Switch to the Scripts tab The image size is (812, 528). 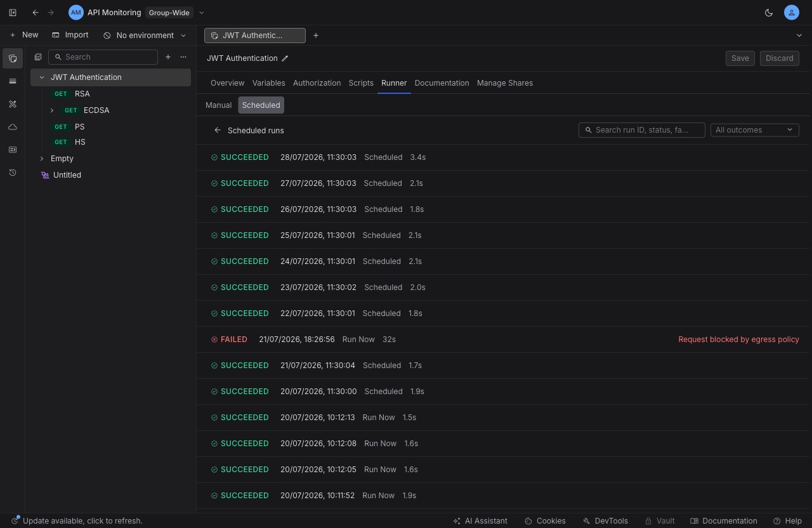click(361, 83)
